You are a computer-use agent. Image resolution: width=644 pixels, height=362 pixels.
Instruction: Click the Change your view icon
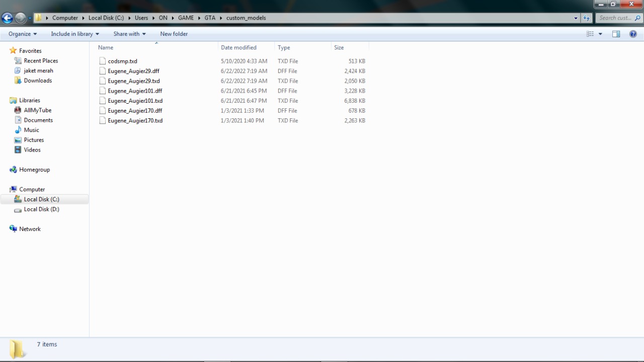click(590, 34)
